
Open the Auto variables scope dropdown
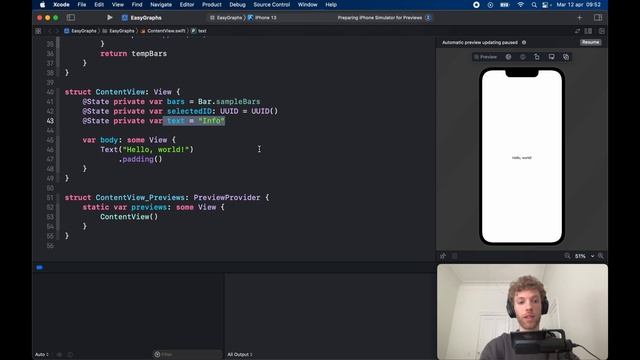tap(42, 354)
